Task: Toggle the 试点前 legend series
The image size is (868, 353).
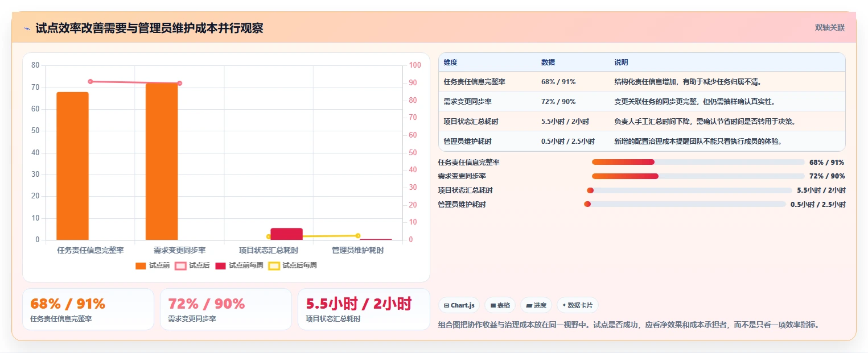Action: pyautogui.click(x=153, y=265)
